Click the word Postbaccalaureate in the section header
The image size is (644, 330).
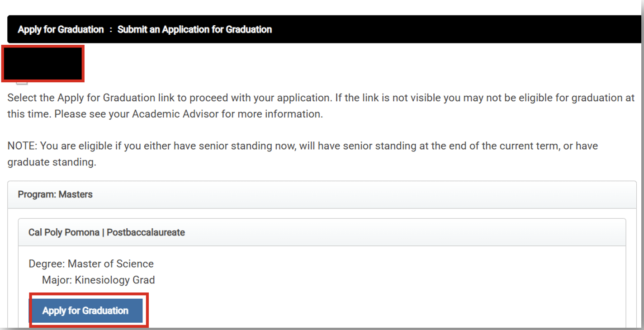tap(146, 232)
